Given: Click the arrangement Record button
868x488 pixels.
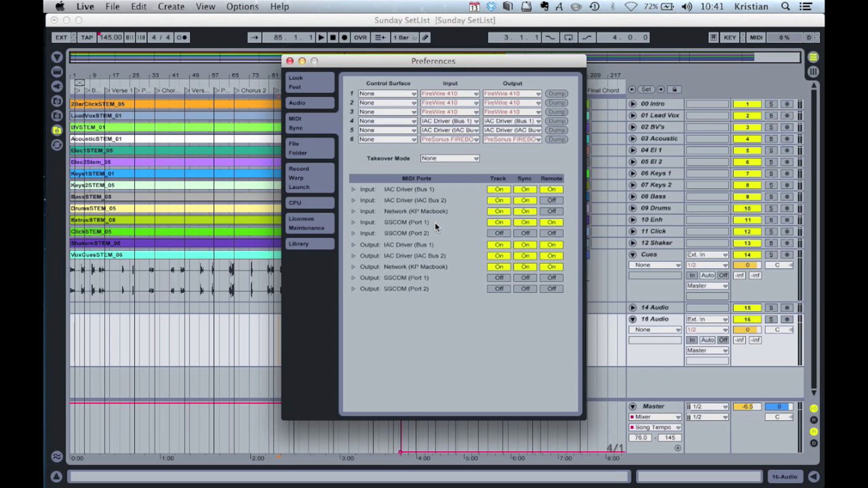Looking at the screenshot, I should pos(344,38).
